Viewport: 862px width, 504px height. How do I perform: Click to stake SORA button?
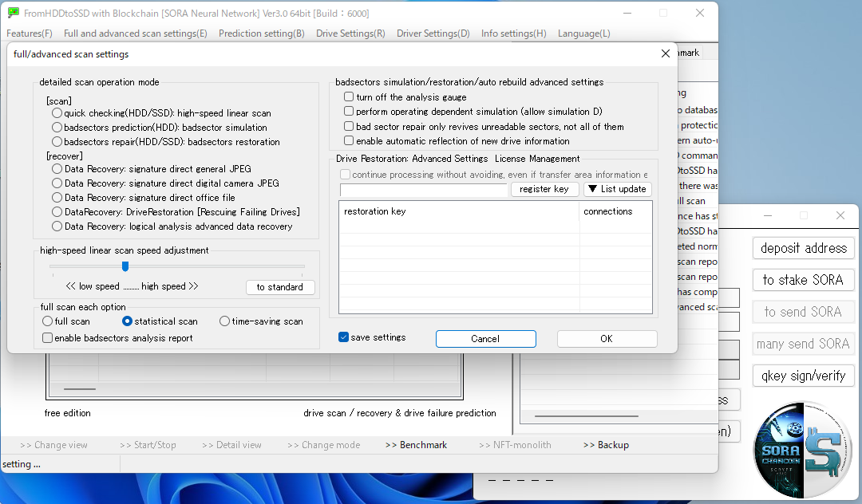(804, 280)
